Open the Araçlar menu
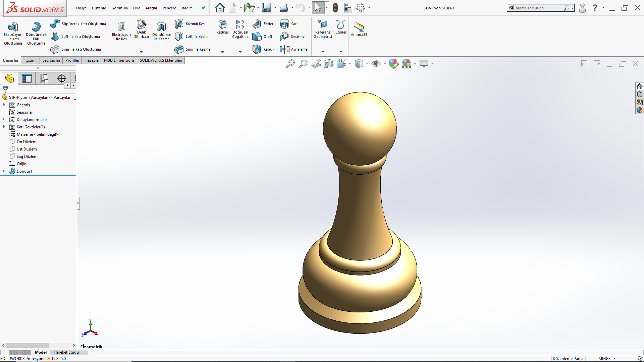 click(151, 8)
